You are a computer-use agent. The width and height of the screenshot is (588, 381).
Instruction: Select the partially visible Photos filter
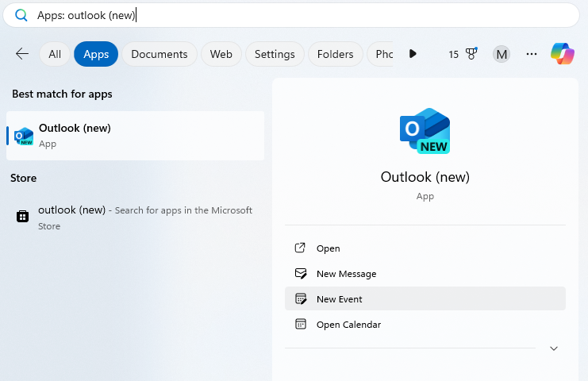[x=380, y=54]
